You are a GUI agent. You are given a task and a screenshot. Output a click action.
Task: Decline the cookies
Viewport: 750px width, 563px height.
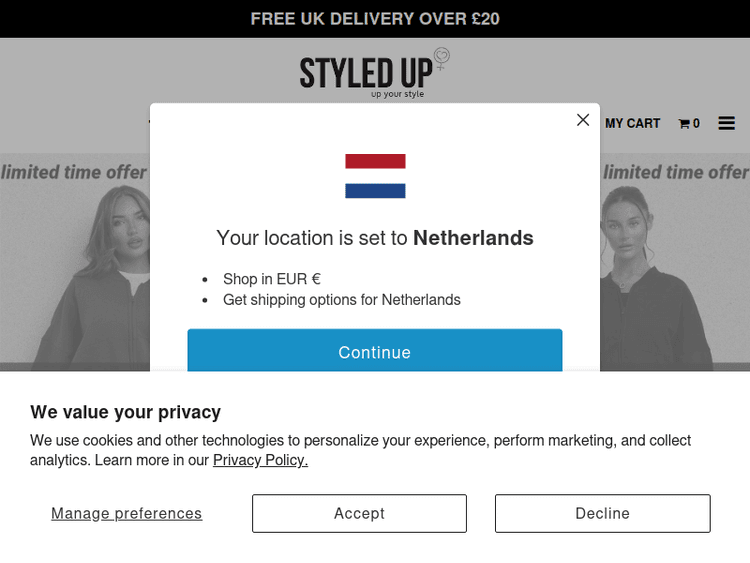(x=602, y=513)
